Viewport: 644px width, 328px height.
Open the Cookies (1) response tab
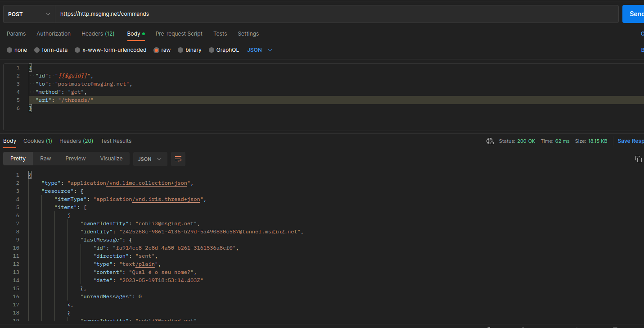[38, 141]
